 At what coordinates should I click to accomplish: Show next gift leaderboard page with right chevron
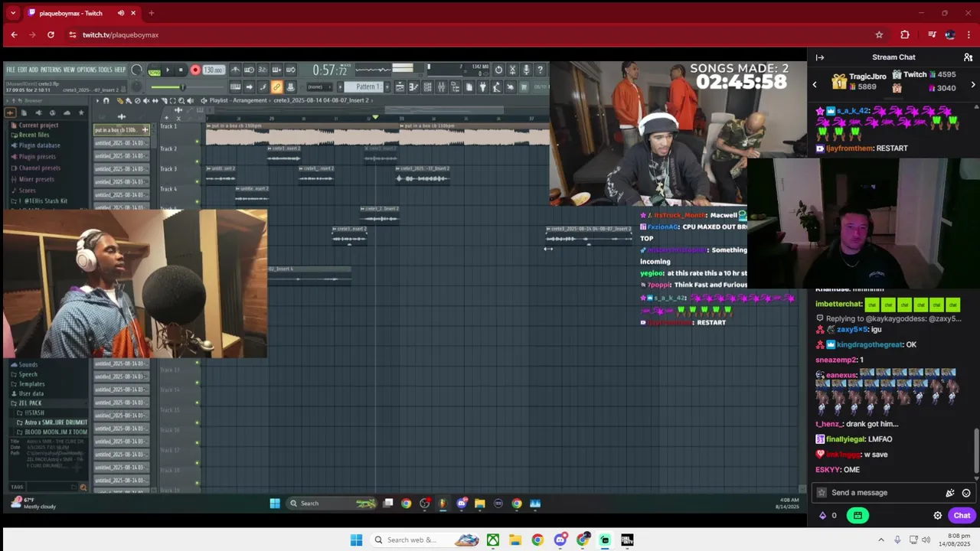(x=973, y=84)
